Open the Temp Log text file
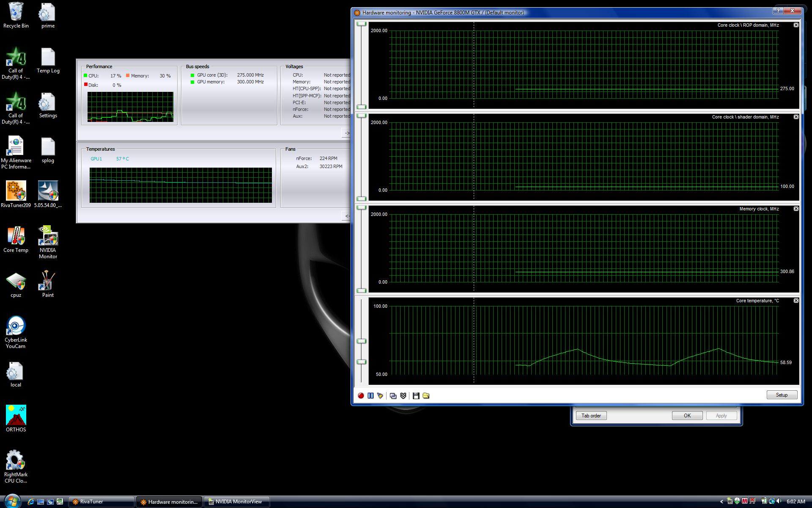This screenshot has width=812, height=508. click(x=48, y=61)
